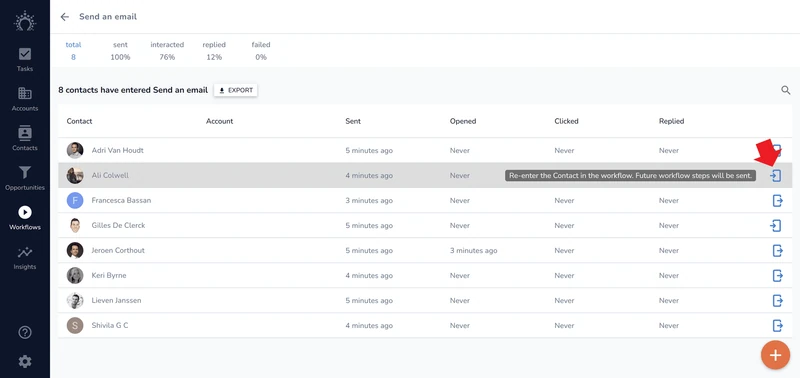Open the help question mark icon

24,333
